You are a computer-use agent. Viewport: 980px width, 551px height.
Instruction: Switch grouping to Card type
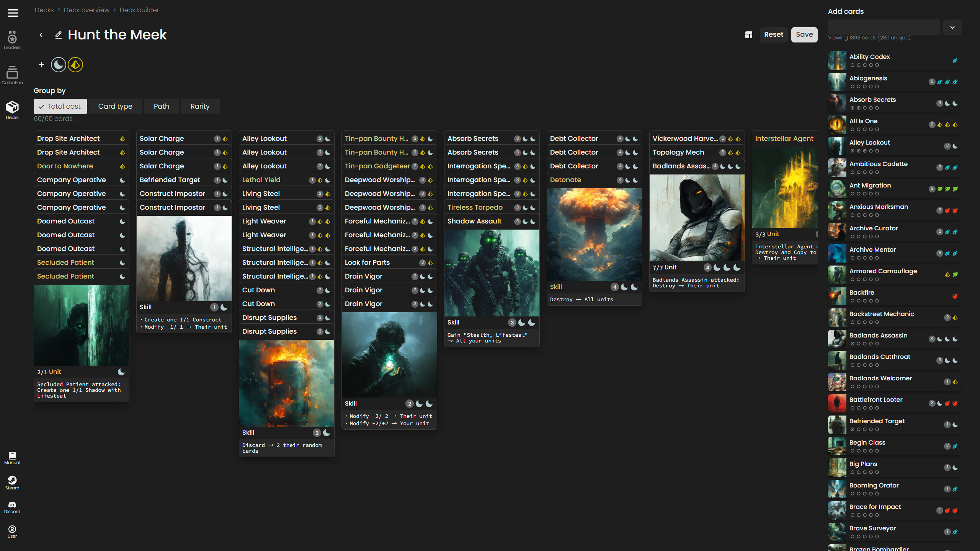tap(115, 106)
